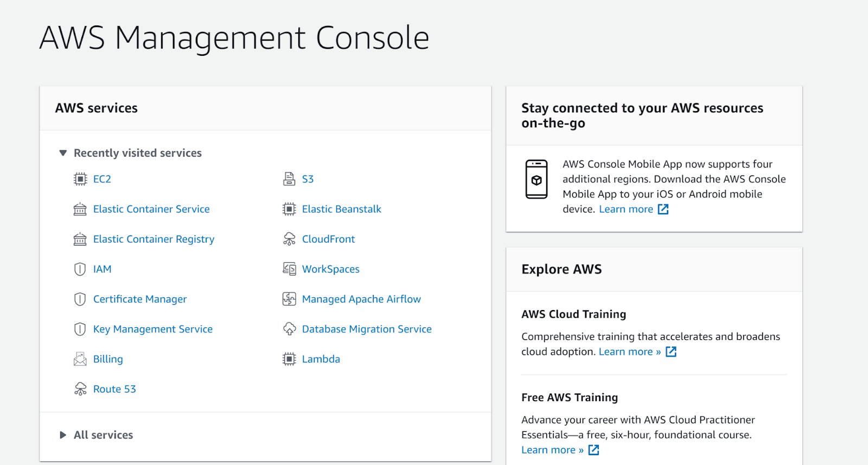Image resolution: width=868 pixels, height=465 pixels.
Task: Click Learn more about Console Mobile App
Action: click(x=626, y=209)
